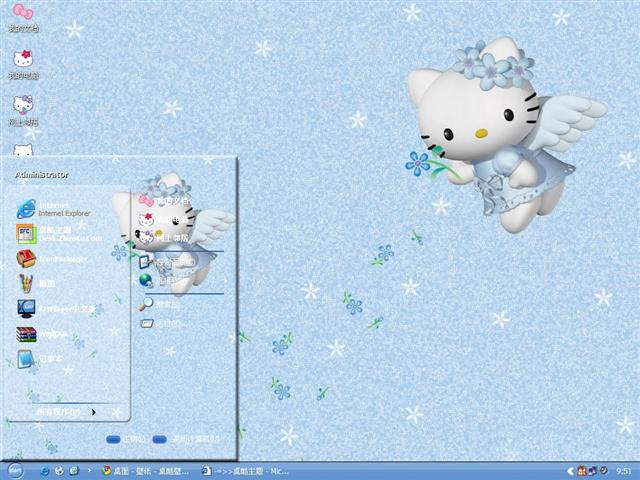Expand All Programs arrow in Start menu

point(67,412)
